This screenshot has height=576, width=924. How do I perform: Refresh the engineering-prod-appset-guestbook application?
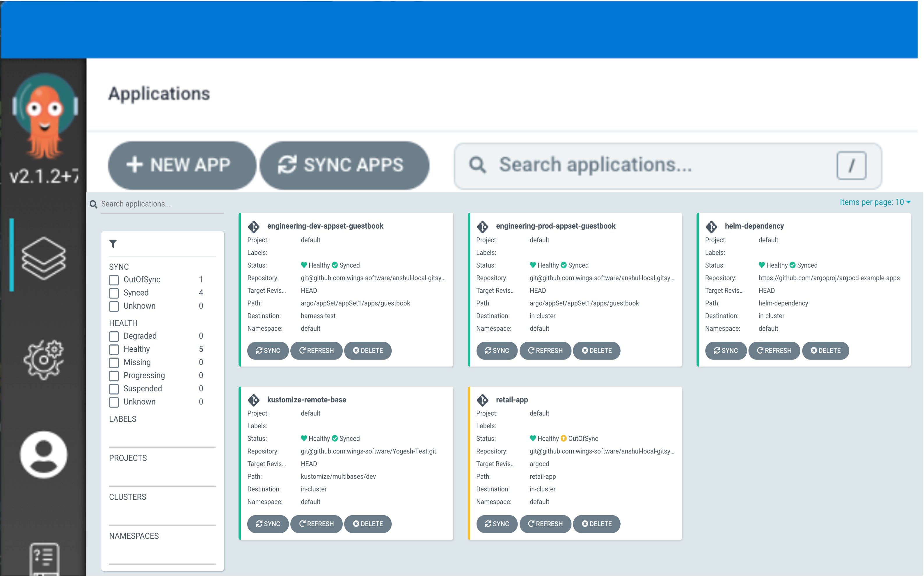pyautogui.click(x=545, y=351)
